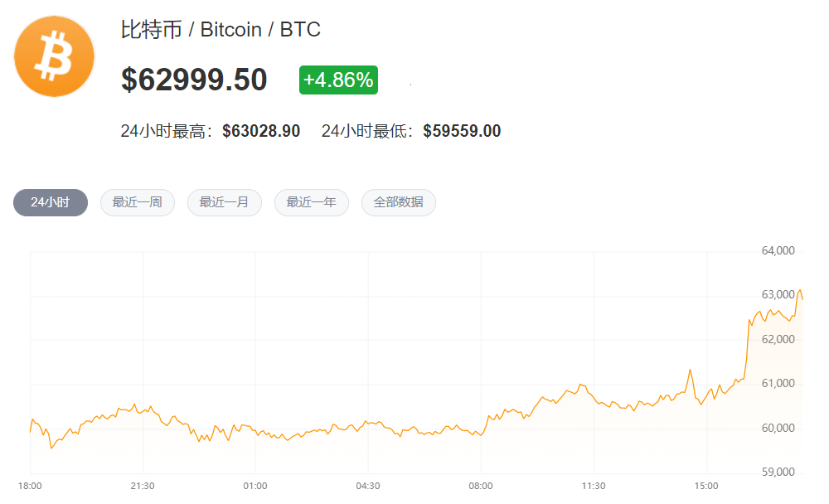
Task: Select the 全部数据 tab
Action: (399, 202)
